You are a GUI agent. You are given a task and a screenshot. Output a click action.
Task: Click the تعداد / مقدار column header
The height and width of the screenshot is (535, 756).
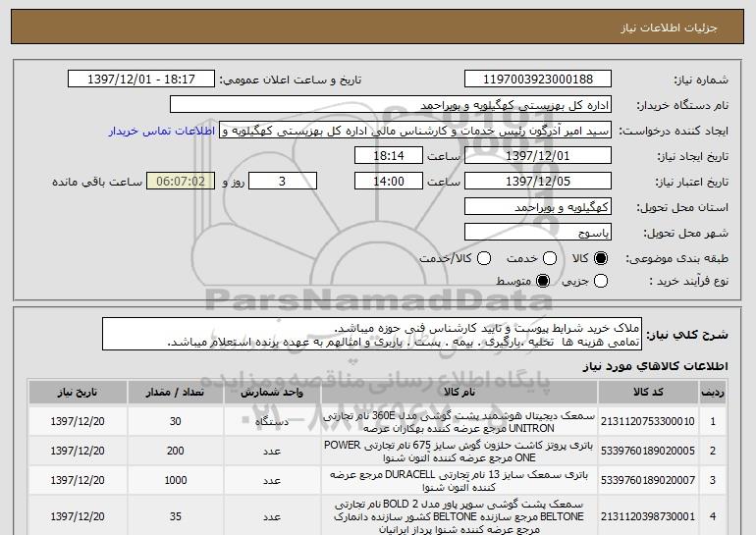[175, 393]
